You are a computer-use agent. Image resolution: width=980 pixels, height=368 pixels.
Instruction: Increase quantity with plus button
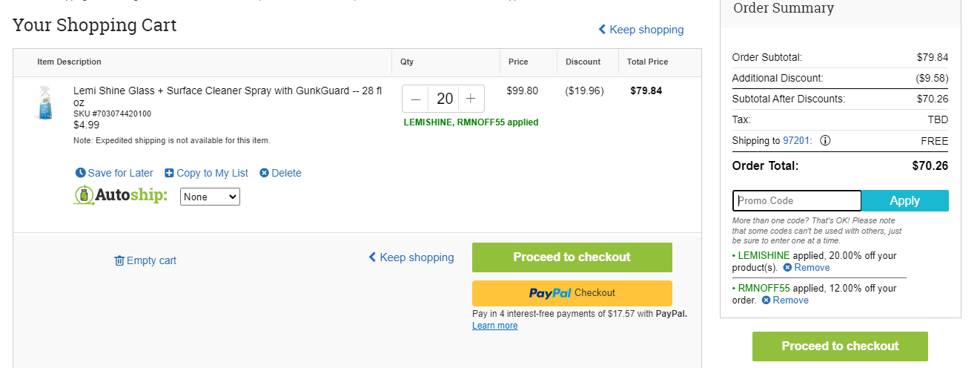[471, 99]
